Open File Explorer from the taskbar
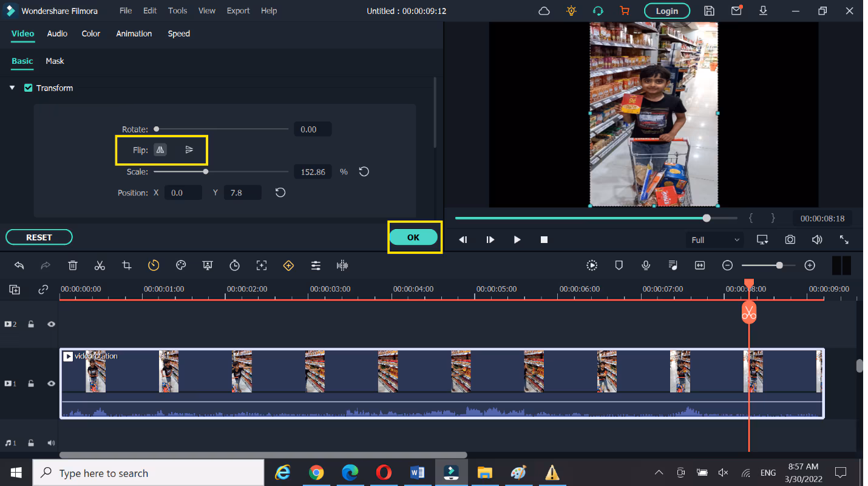The width and height of the screenshot is (868, 486). 484,473
